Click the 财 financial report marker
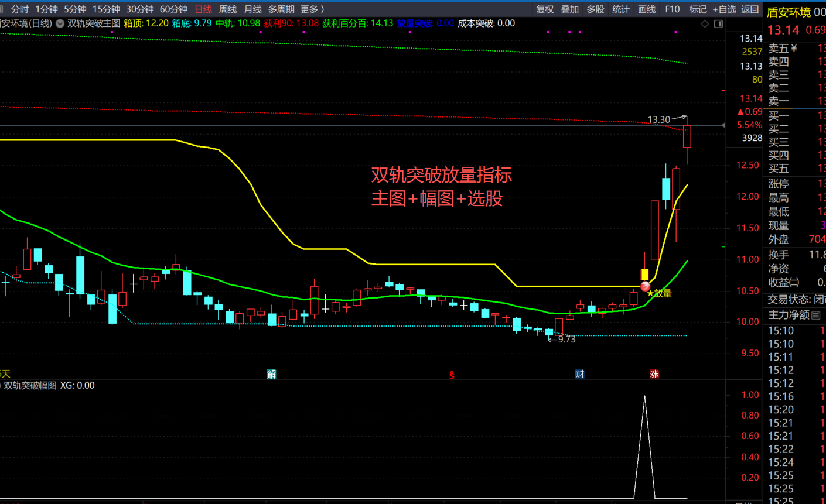The image size is (826, 504). click(579, 374)
